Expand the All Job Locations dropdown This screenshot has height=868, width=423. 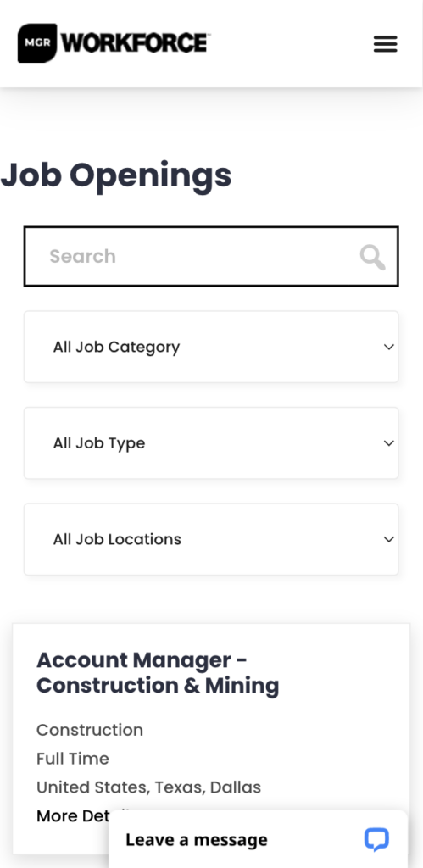211,539
